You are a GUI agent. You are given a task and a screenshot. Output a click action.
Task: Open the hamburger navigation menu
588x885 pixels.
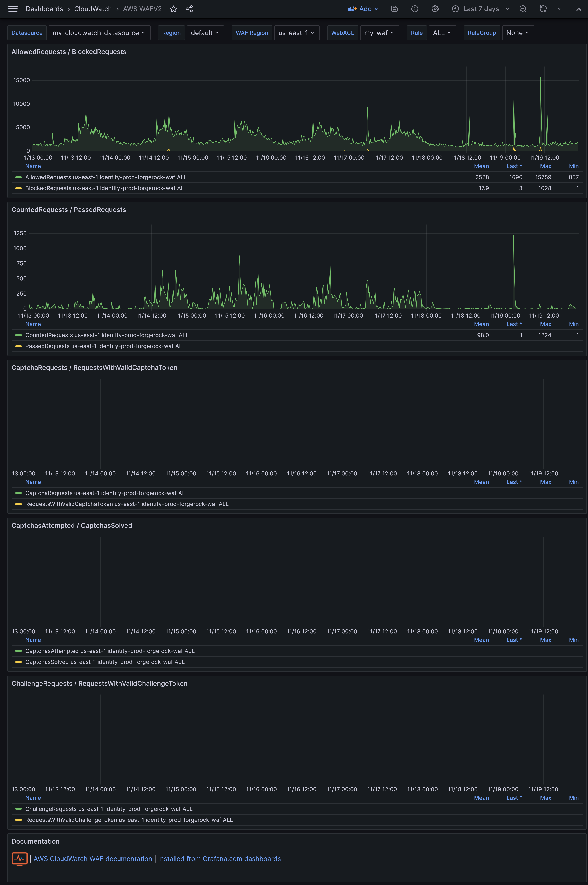coord(13,9)
